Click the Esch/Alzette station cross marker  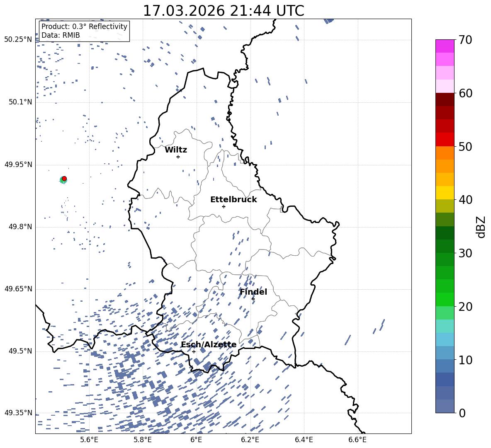[x=194, y=351]
